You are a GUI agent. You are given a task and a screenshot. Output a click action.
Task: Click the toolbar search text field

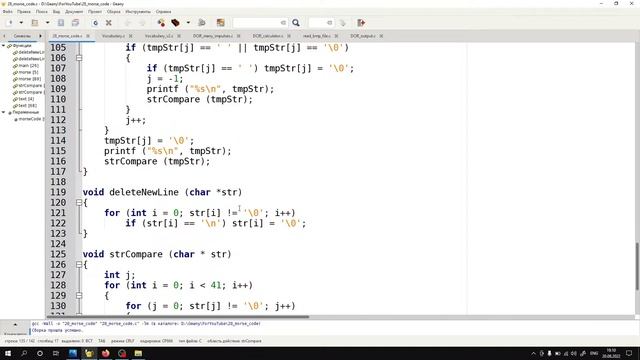pos(260,23)
